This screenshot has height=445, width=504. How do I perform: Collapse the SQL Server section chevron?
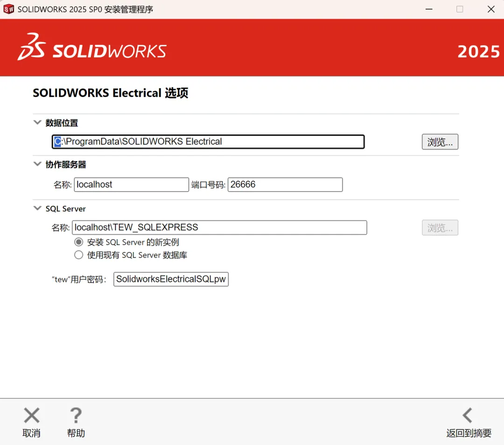(x=37, y=208)
